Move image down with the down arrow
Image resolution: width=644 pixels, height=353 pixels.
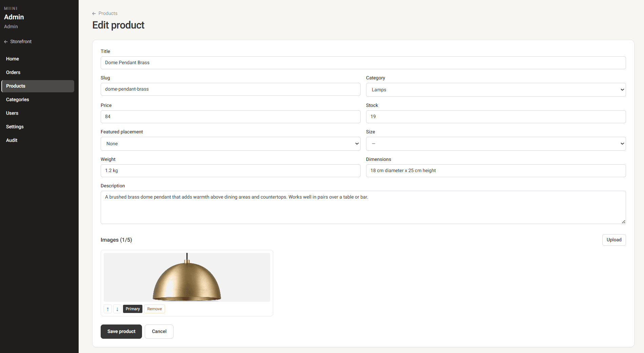click(x=117, y=309)
